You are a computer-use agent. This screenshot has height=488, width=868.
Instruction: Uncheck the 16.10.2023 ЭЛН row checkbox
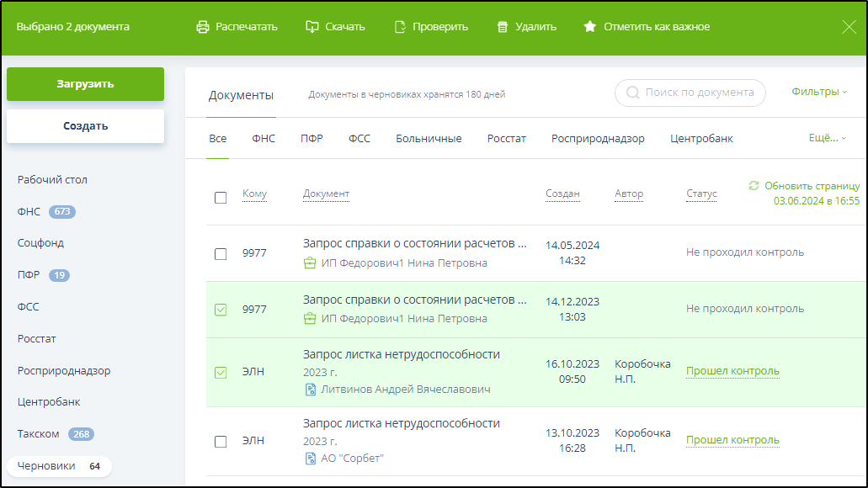pyautogui.click(x=221, y=373)
